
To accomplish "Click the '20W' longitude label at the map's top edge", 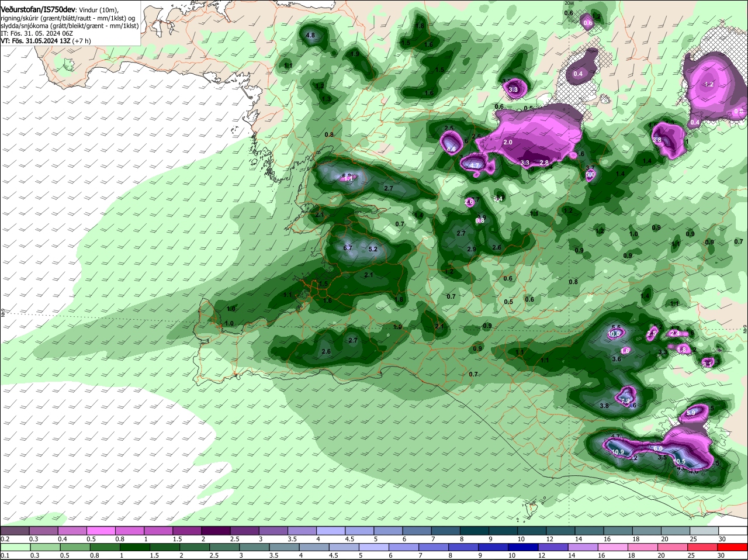I will click(570, 3).
